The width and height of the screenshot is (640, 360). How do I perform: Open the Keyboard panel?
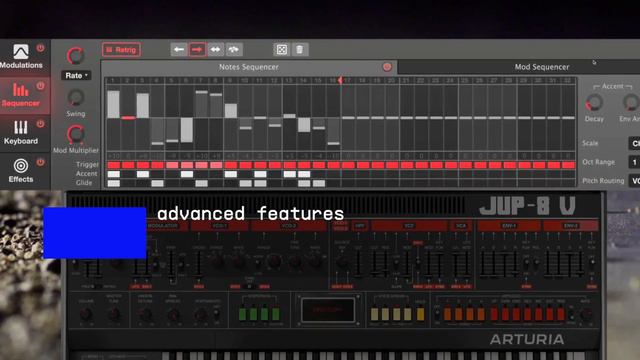click(x=20, y=133)
